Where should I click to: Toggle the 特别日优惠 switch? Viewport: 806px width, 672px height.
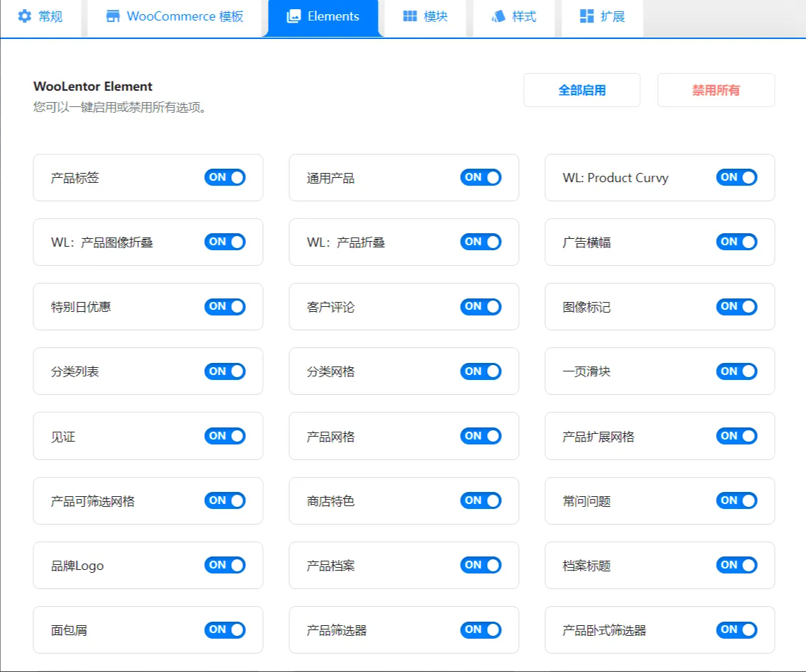(225, 306)
